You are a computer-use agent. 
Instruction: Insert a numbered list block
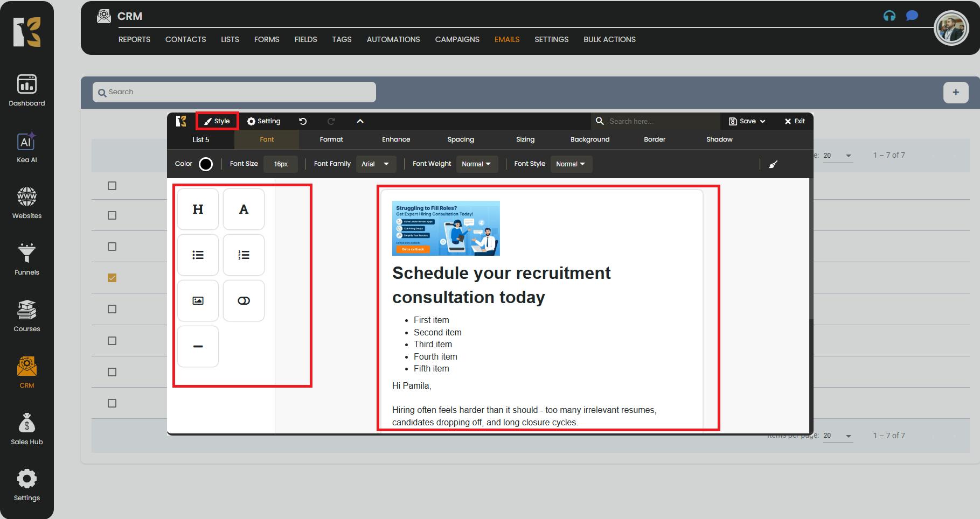coord(244,255)
